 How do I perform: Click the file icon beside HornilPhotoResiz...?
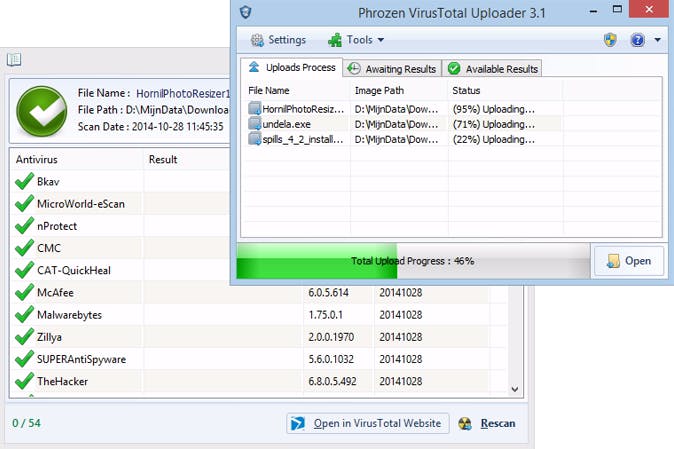tap(255, 108)
